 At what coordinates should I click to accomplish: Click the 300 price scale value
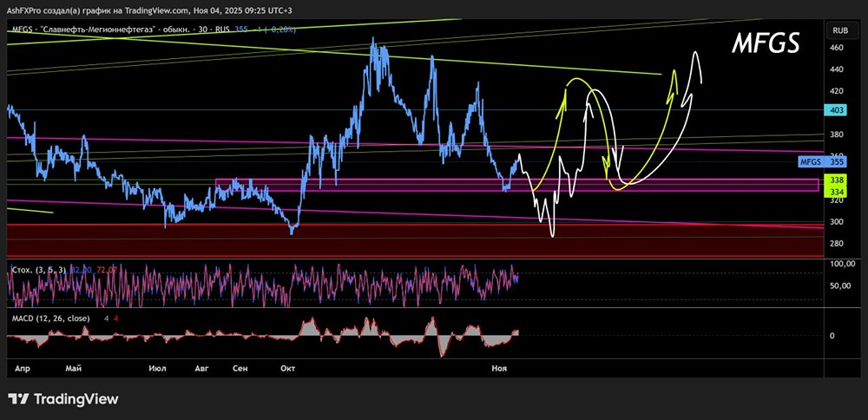[837, 222]
